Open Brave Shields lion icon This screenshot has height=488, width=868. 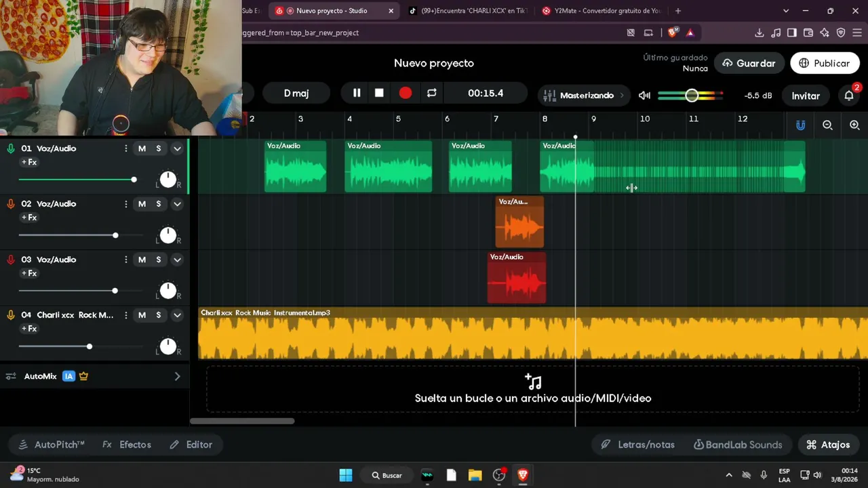[672, 33]
